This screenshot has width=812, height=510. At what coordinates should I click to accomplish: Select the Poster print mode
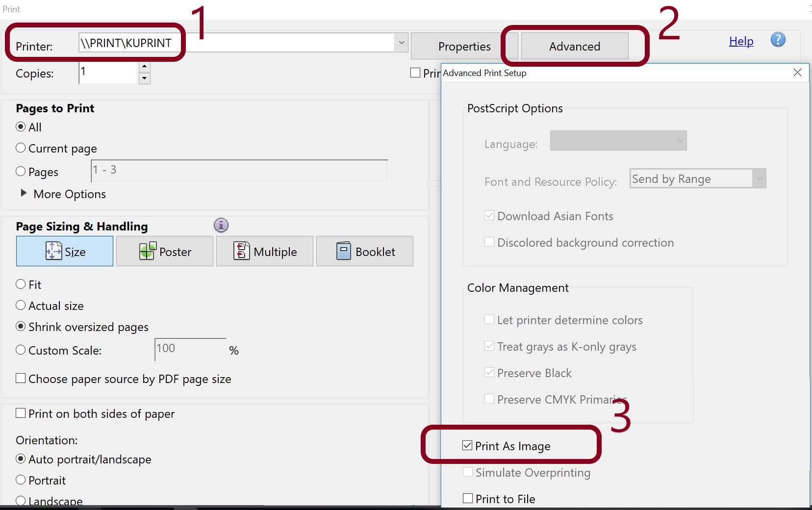tap(165, 251)
